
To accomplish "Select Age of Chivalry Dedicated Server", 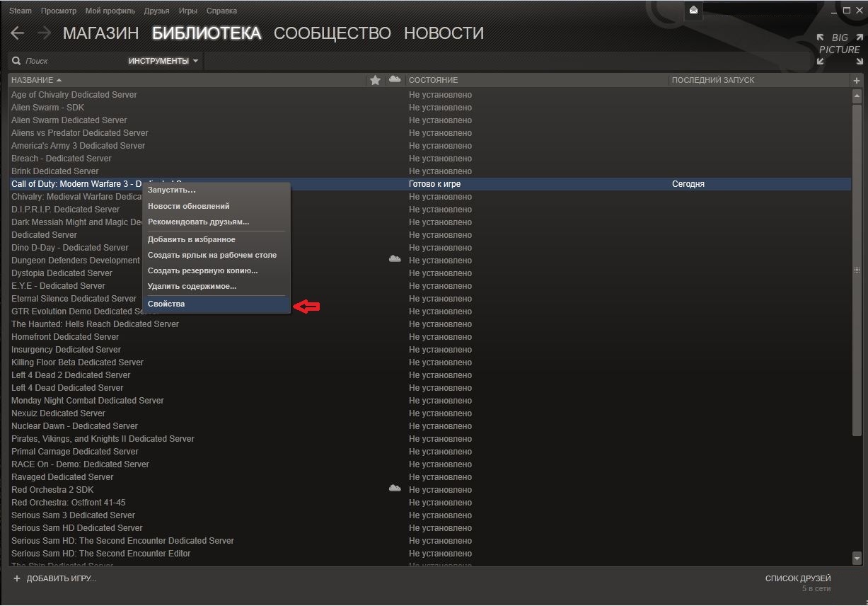I will pyautogui.click(x=74, y=95).
